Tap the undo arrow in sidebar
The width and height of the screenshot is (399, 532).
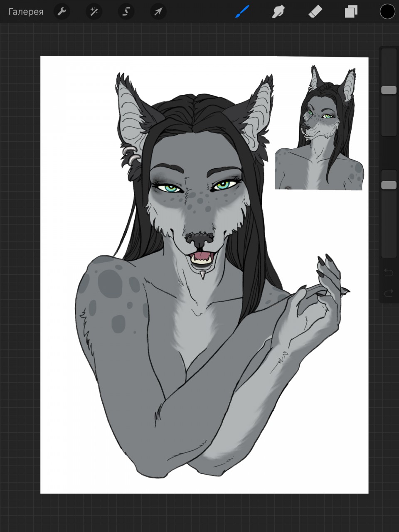pos(389,272)
